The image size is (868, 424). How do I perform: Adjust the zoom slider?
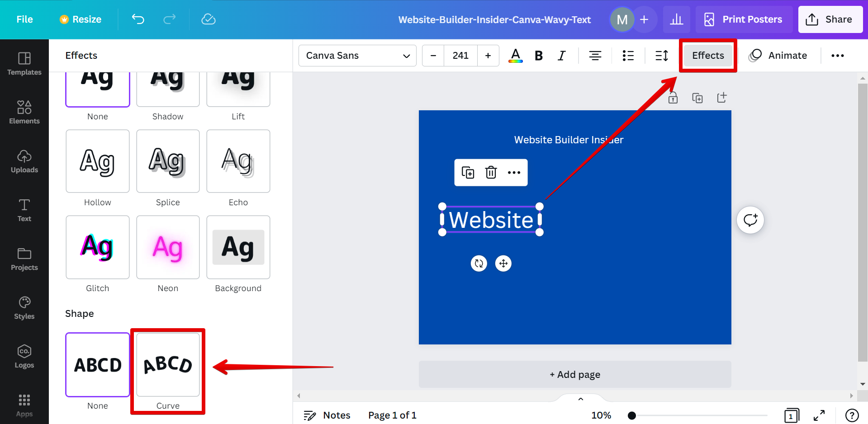click(631, 415)
